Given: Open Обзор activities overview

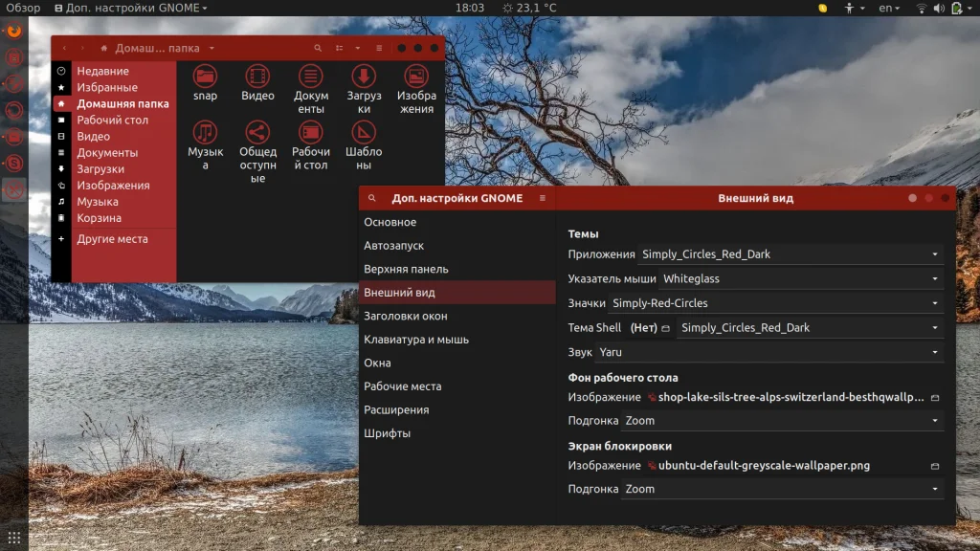Looking at the screenshot, I should tap(23, 8).
